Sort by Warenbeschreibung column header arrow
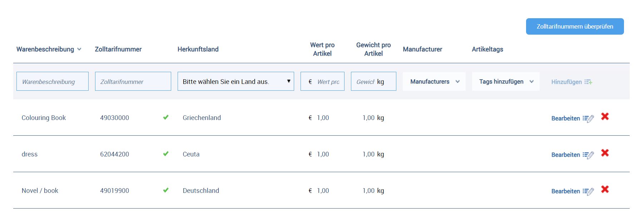644x220 pixels. [x=79, y=49]
